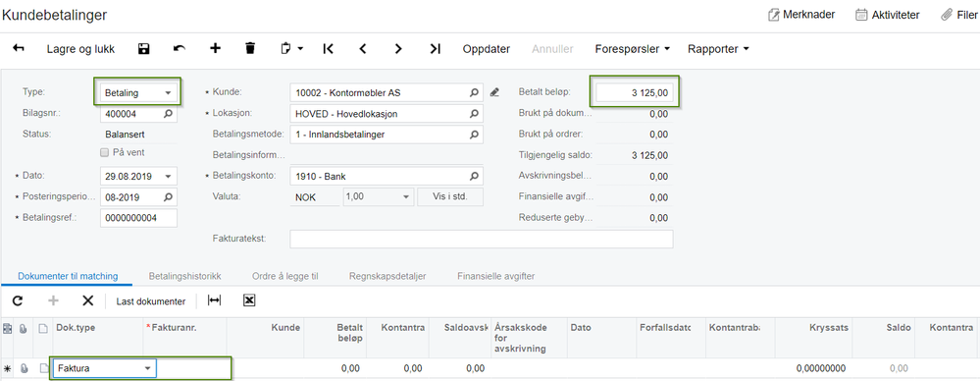Click the Kunde field with Kontormøbler AS
Image resolution: width=980 pixels, height=381 pixels.
pos(387,92)
